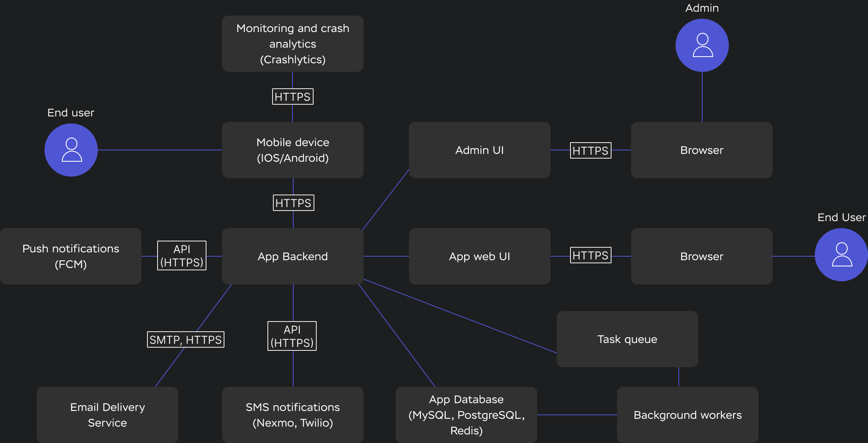Click the SMS notifications (Nexmo, Twilio) box
This screenshot has width=868, height=443.
[292, 415]
